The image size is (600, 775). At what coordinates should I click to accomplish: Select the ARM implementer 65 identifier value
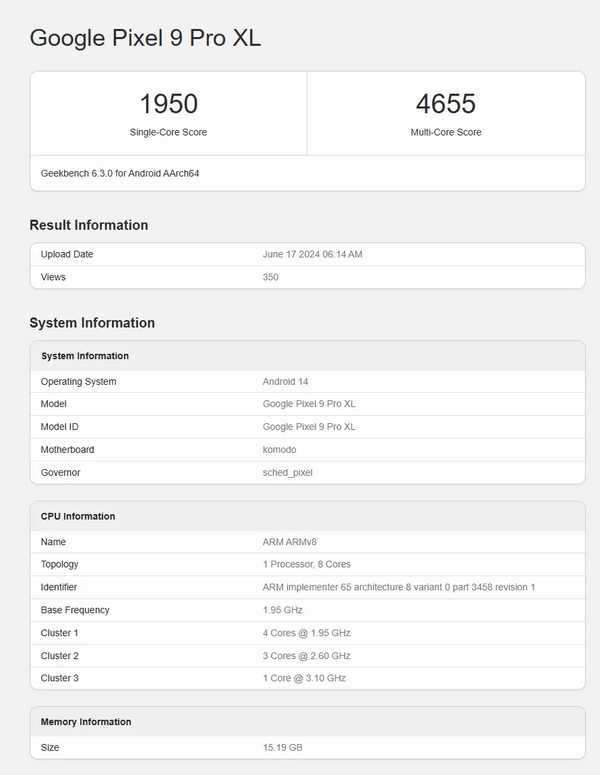coord(398,587)
